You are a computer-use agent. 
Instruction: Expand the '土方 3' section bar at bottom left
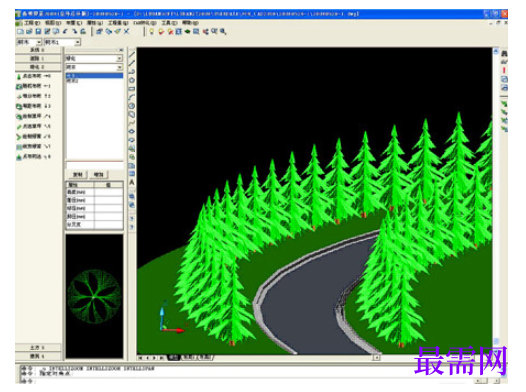(38, 347)
